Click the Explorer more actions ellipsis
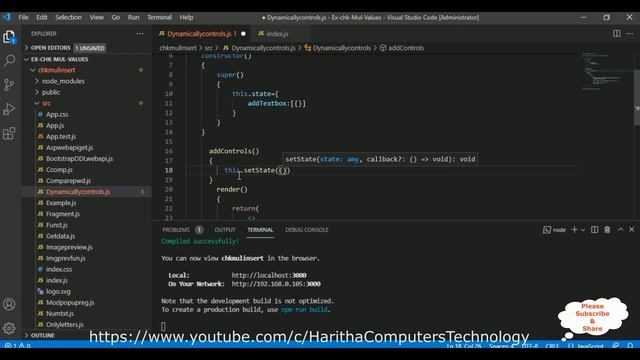Screen dimensions: 640x360 pos(140,34)
